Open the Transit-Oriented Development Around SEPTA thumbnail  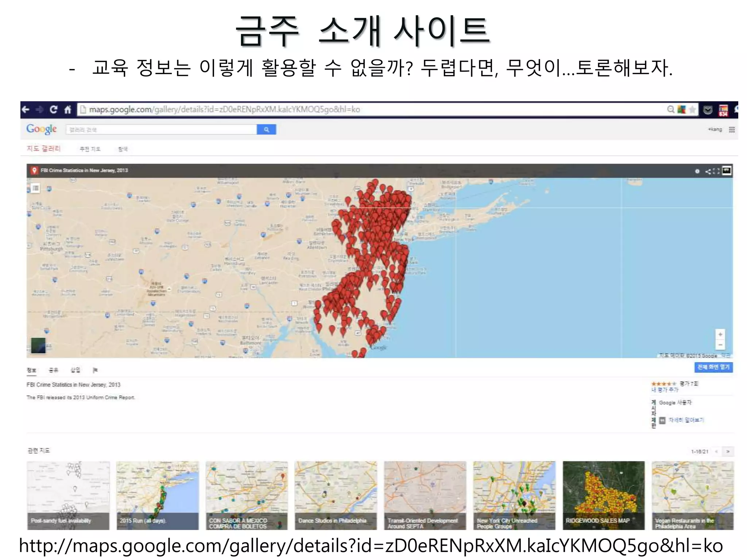pyautogui.click(x=425, y=495)
